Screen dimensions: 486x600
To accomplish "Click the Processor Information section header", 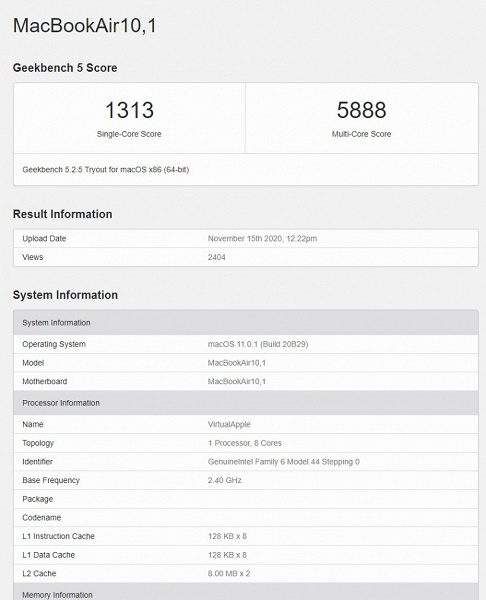I will [x=246, y=403].
